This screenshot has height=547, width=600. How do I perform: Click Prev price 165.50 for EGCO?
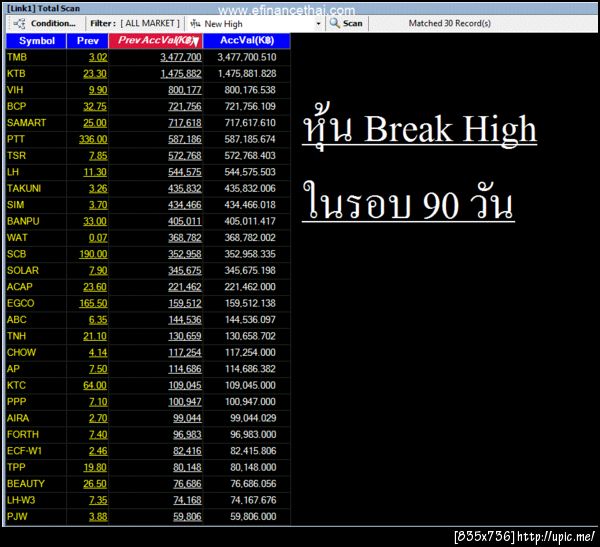pos(93,304)
